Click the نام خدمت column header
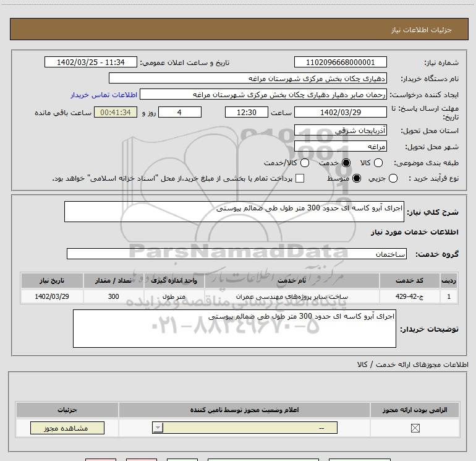The height and width of the screenshot is (461, 476). click(292, 280)
